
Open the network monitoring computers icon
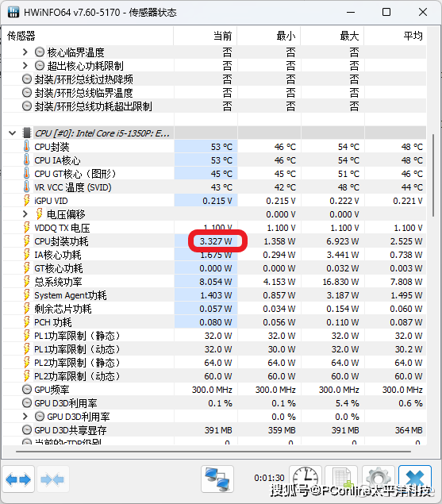coord(217,479)
